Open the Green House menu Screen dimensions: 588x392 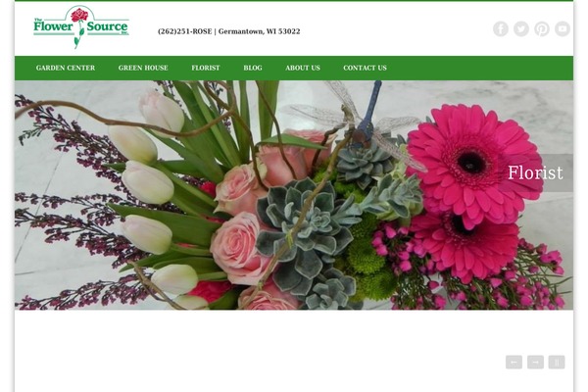143,68
